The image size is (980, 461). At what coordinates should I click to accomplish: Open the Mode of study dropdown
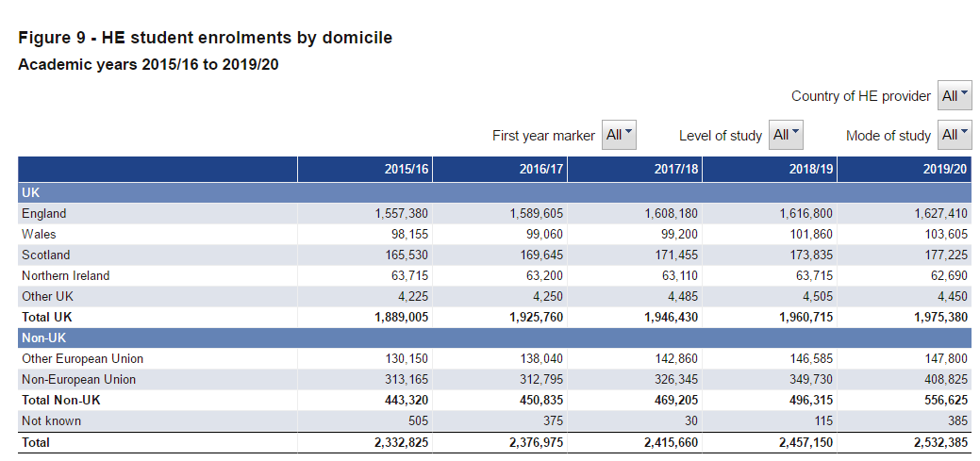[x=955, y=135]
